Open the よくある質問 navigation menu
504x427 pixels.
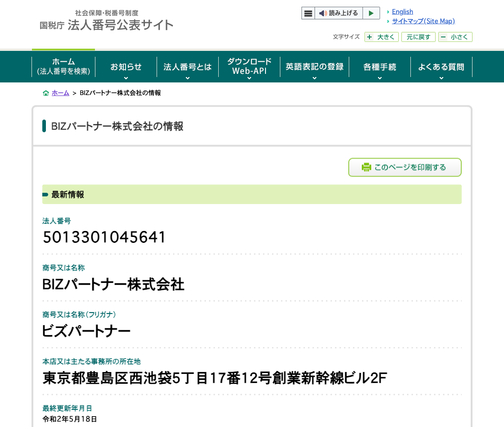(x=441, y=67)
